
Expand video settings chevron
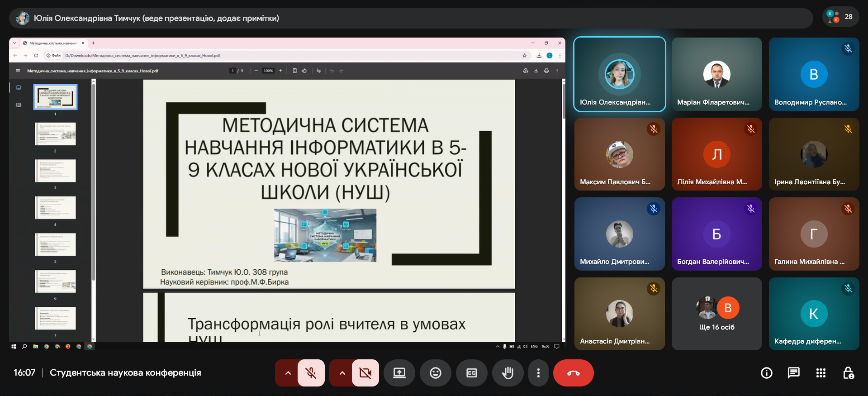[342, 373]
